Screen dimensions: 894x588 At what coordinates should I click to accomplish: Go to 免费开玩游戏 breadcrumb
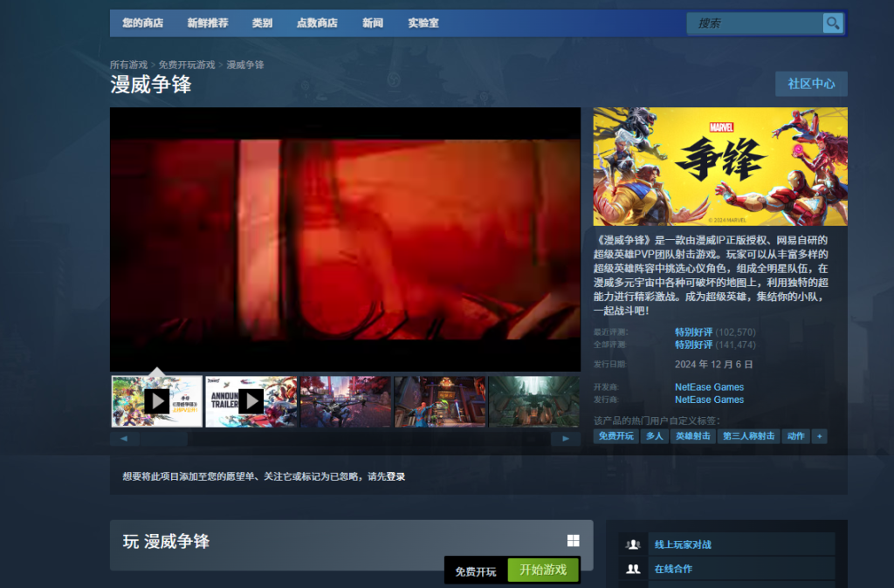pos(187,65)
